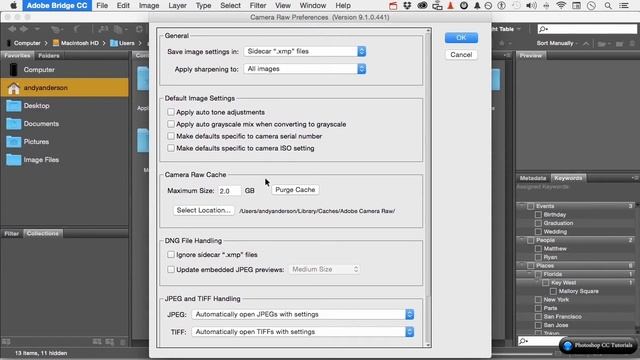This screenshot has width=640, height=360.
Task: Check Make defaults specific to camera ISO setting
Action: (171, 148)
